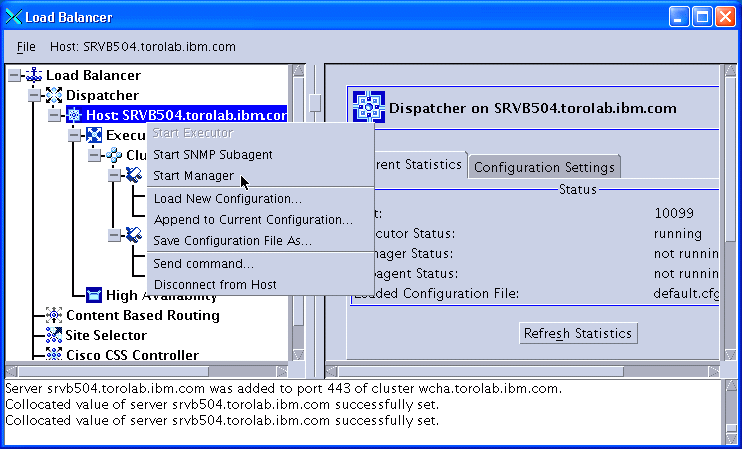
Task: Click tree panel vertical scrollbar up arrow
Action: click(x=298, y=70)
